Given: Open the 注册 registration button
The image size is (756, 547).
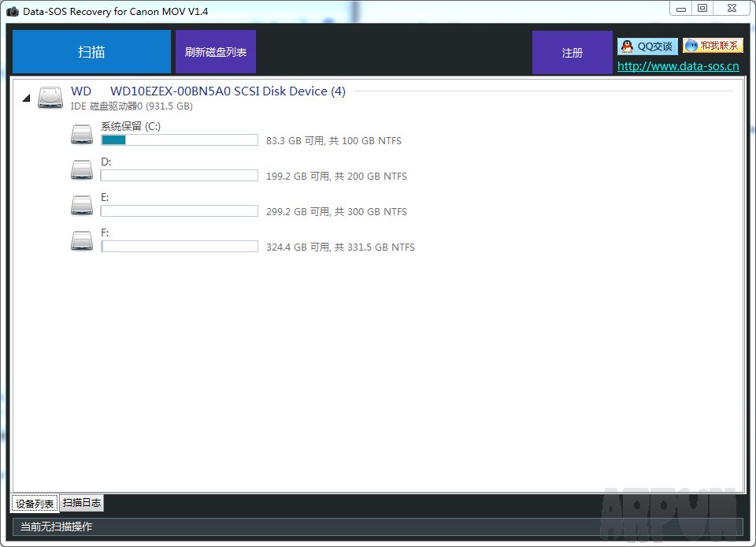Looking at the screenshot, I should [573, 52].
